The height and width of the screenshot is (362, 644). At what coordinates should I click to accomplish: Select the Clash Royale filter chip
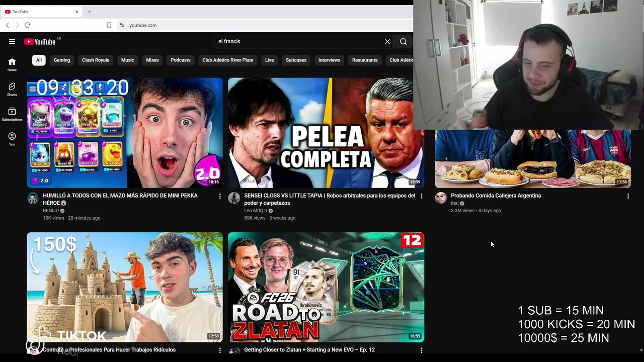tap(96, 60)
